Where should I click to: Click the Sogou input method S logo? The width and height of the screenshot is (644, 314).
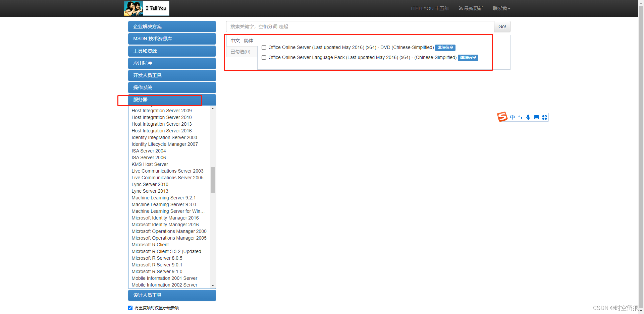point(502,117)
